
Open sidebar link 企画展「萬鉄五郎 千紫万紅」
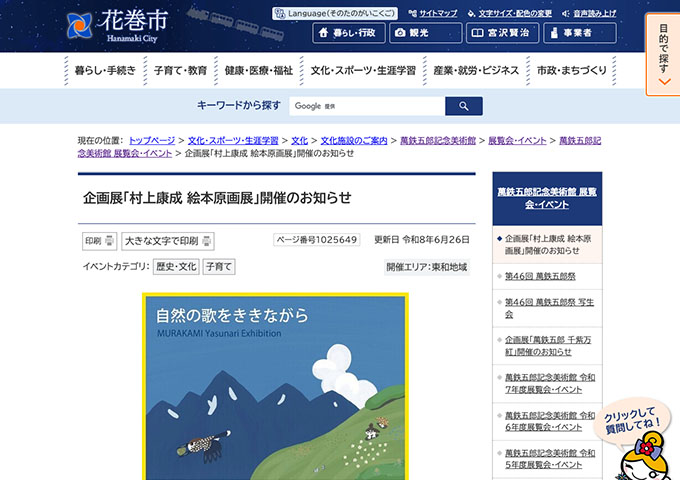548,346
